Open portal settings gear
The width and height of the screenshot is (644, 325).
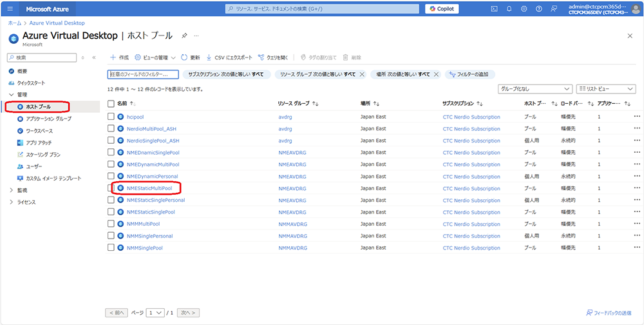coord(524,8)
